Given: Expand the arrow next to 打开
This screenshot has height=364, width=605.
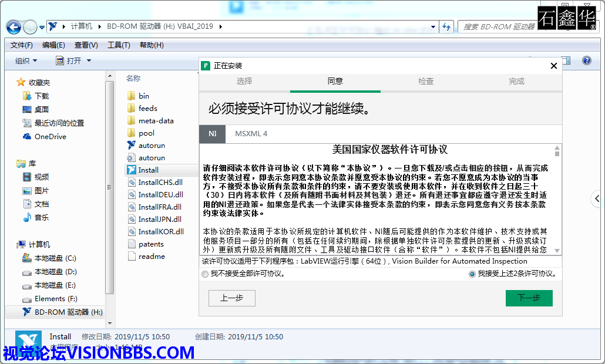Looking at the screenshot, I should tap(89, 60).
